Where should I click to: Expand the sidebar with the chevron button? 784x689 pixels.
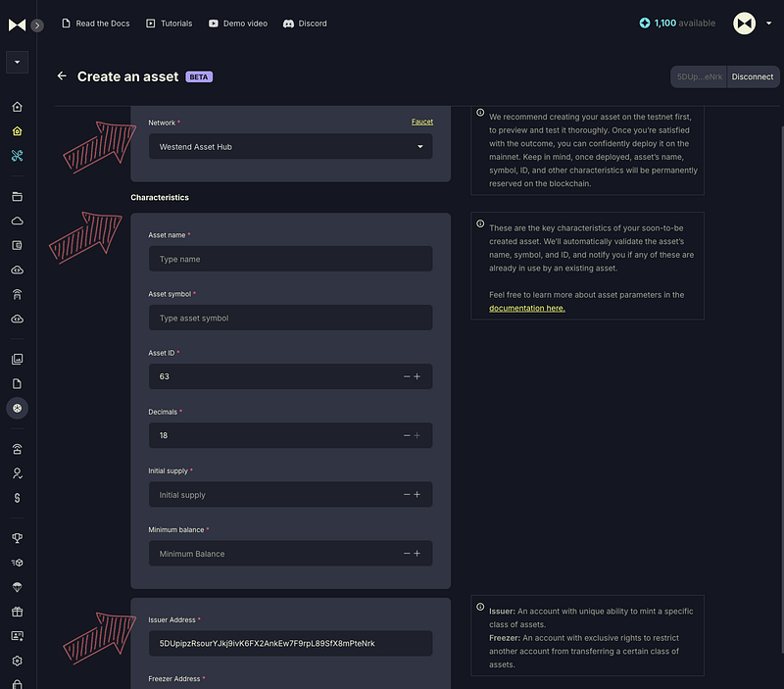click(37, 25)
